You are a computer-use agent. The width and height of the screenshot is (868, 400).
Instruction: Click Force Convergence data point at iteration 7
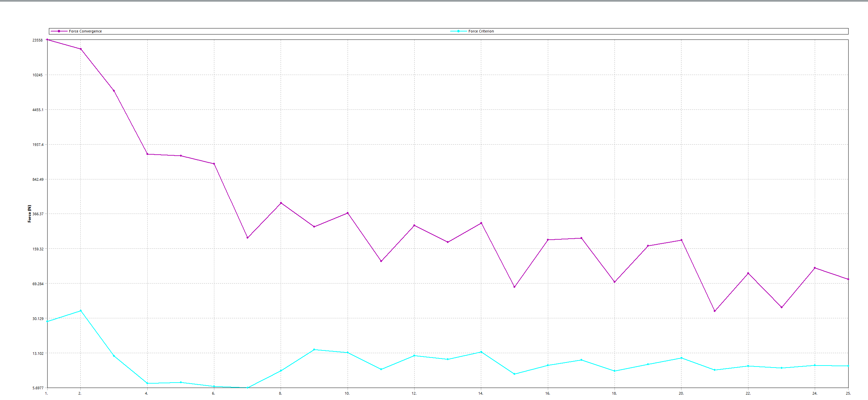(x=247, y=238)
